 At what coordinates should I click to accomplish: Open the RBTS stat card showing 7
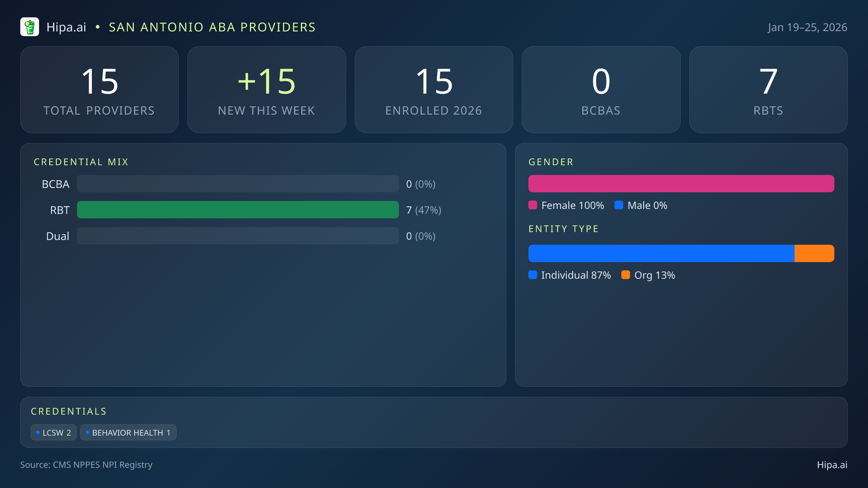(x=768, y=89)
